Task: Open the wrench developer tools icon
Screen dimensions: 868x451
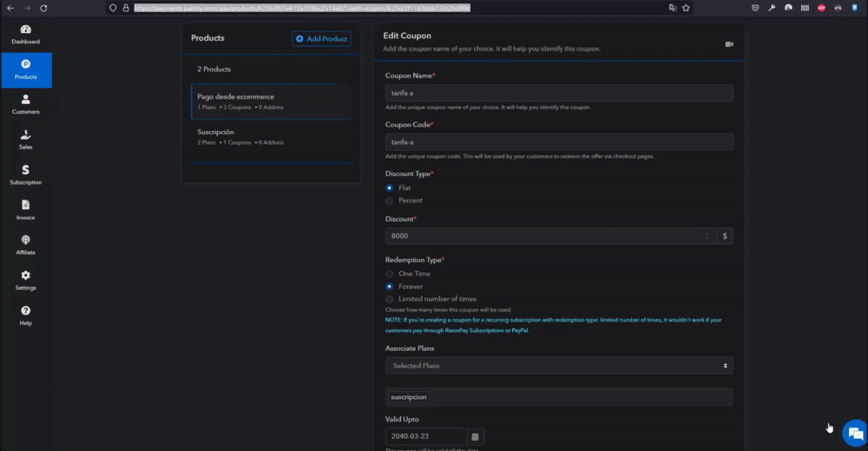Action: click(772, 8)
